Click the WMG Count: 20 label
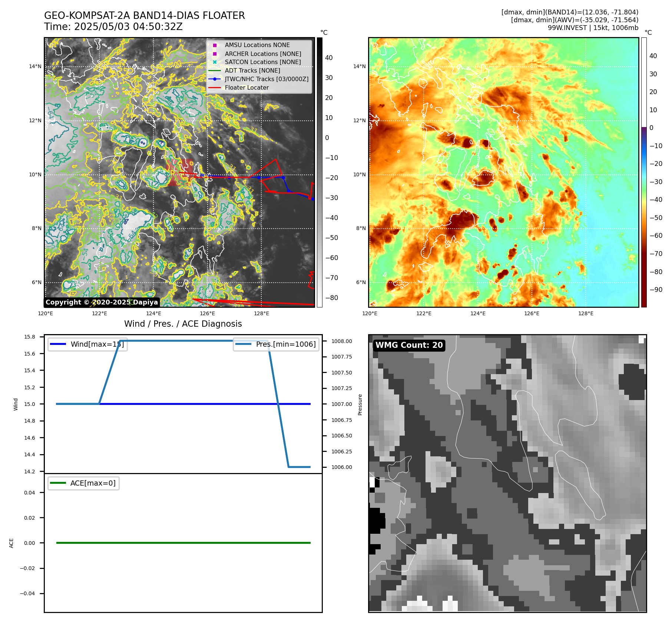Viewport: 672px width, 626px height. point(409,345)
